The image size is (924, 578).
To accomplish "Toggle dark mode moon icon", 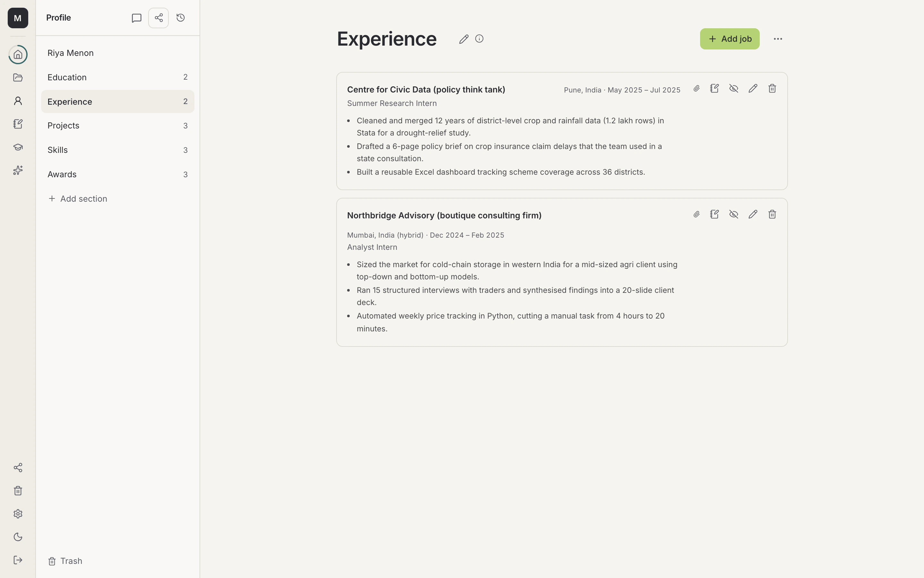I will click(18, 537).
